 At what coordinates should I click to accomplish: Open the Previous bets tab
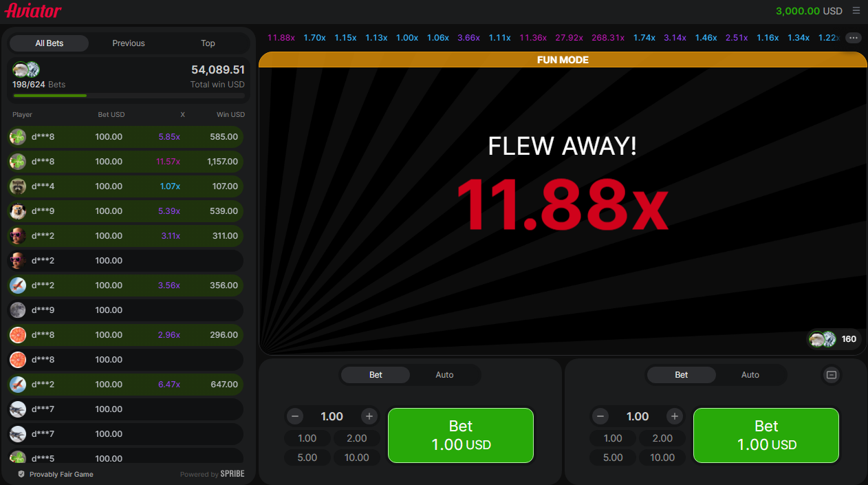[x=128, y=43]
